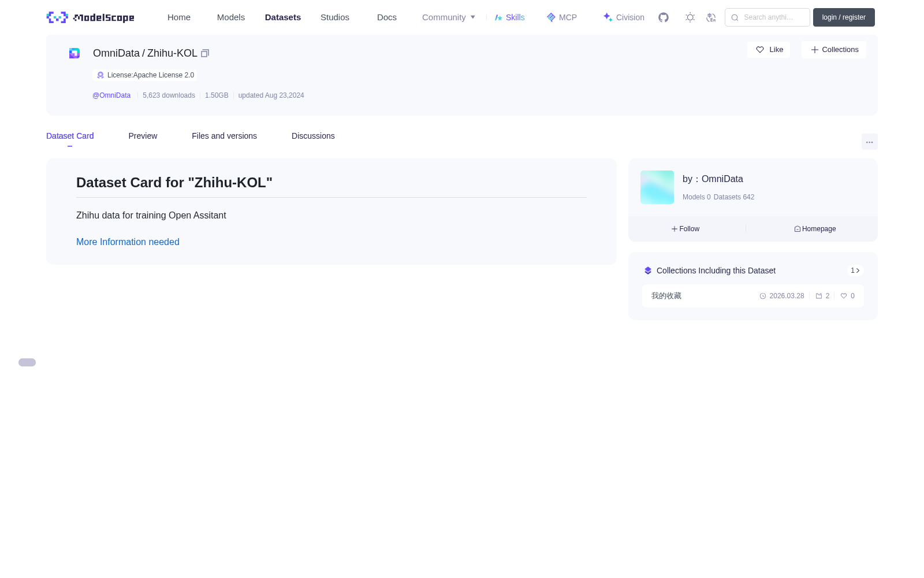Image resolution: width=924 pixels, height=578 pixels.
Task: Click 'by：OmniData' author name
Action: 713,179
